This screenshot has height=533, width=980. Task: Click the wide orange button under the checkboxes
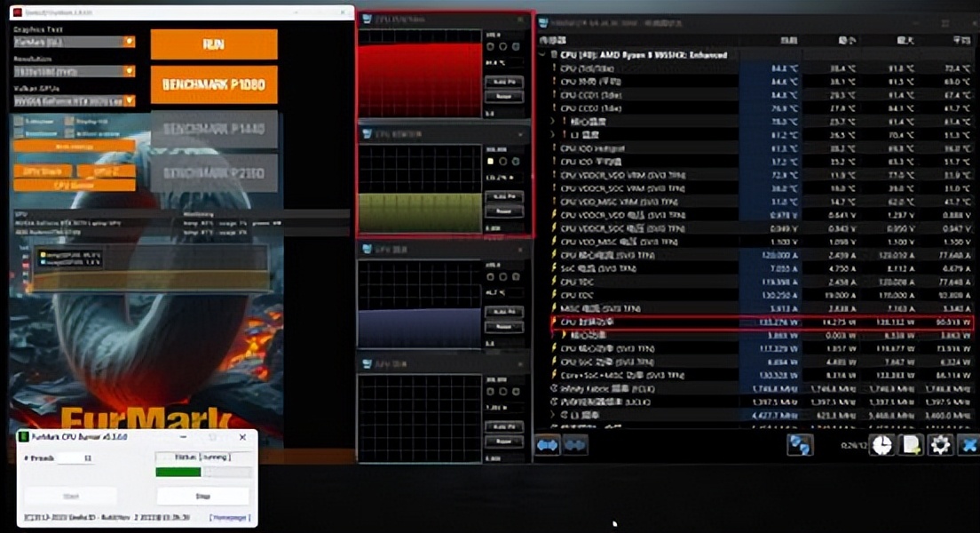tap(74, 147)
